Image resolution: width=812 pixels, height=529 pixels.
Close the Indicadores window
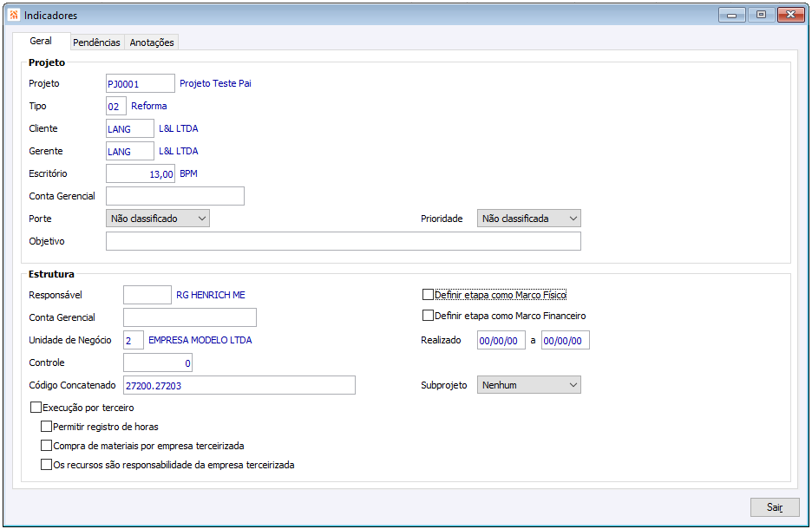791,15
